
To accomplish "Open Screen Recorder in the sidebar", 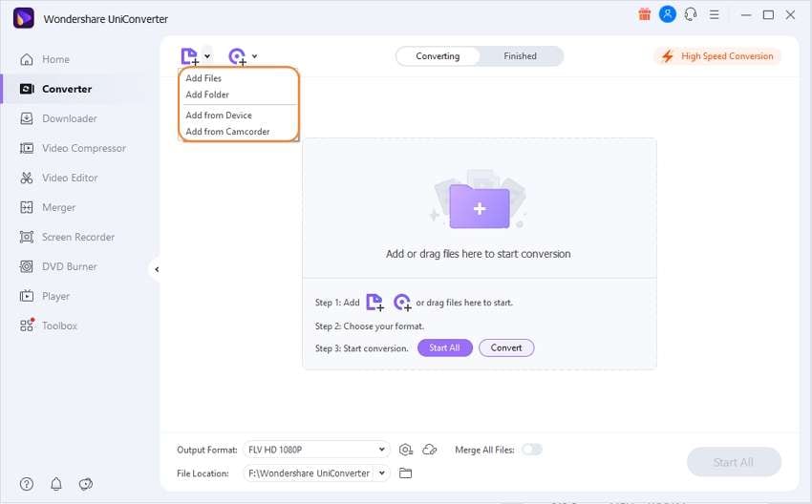I will (x=67, y=237).
